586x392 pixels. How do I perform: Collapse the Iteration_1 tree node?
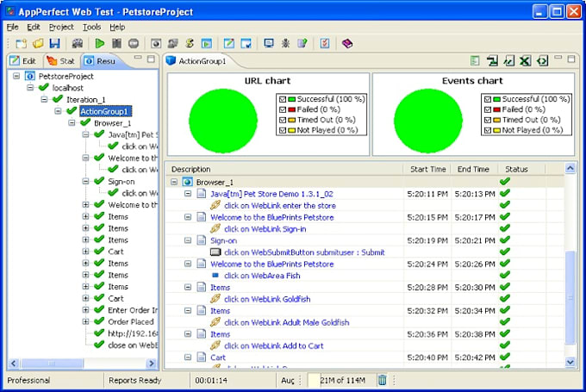point(45,99)
